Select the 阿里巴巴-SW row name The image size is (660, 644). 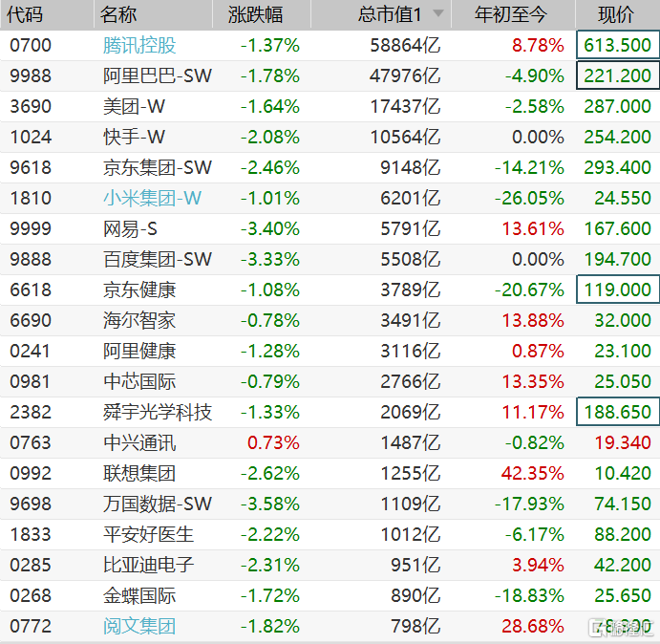pos(157,75)
